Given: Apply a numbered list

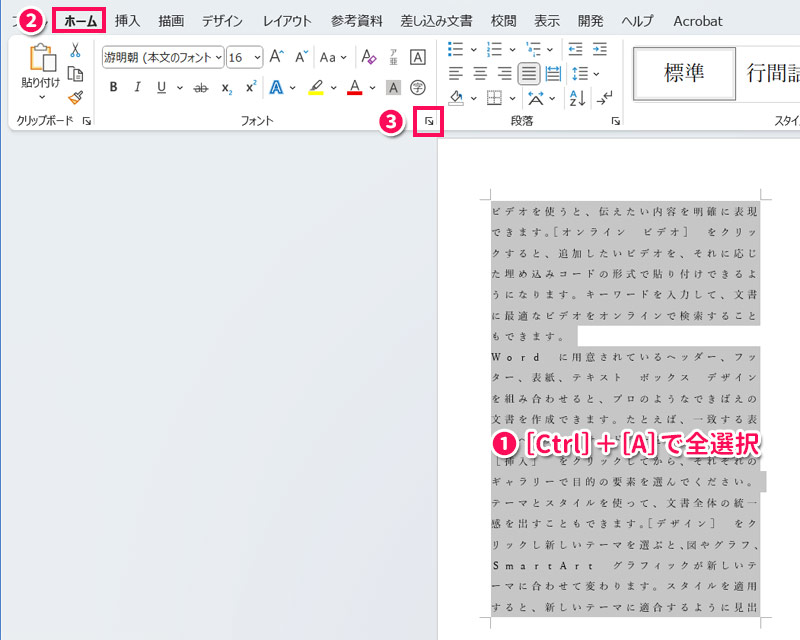Looking at the screenshot, I should point(494,49).
